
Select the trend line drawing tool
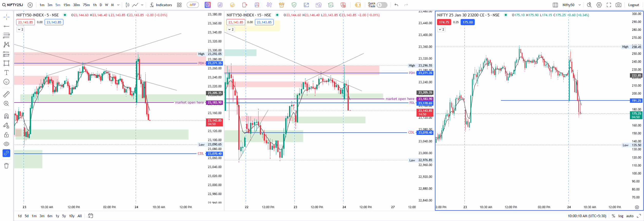tap(6, 26)
